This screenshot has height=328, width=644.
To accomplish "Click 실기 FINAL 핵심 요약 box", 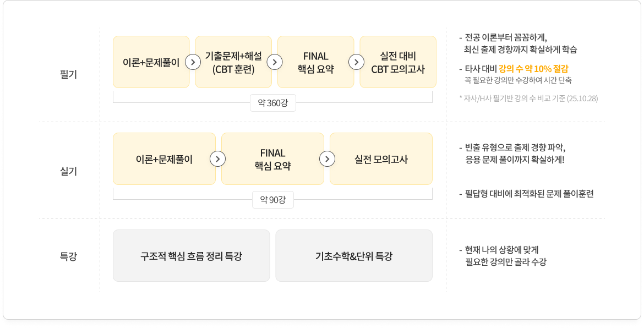I will (272, 159).
